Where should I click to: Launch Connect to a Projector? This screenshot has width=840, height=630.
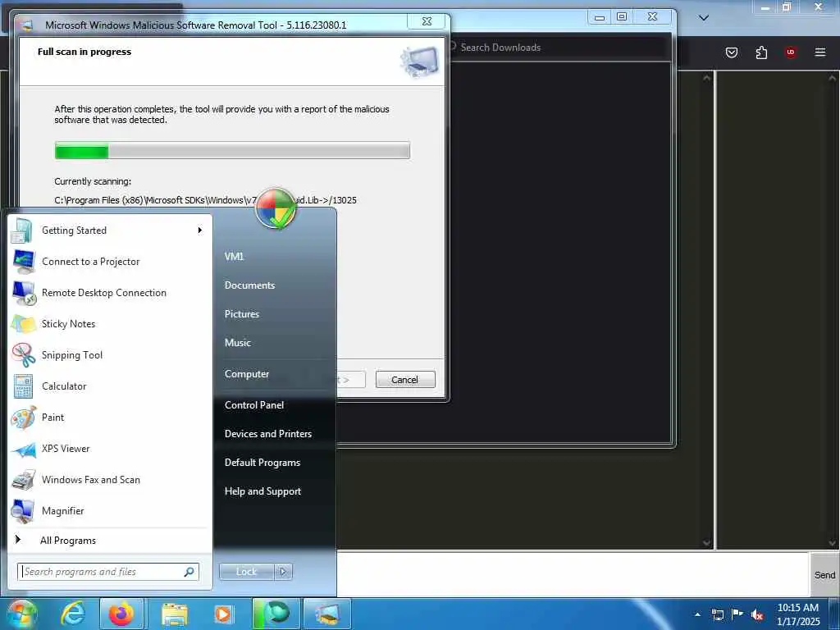click(110, 262)
